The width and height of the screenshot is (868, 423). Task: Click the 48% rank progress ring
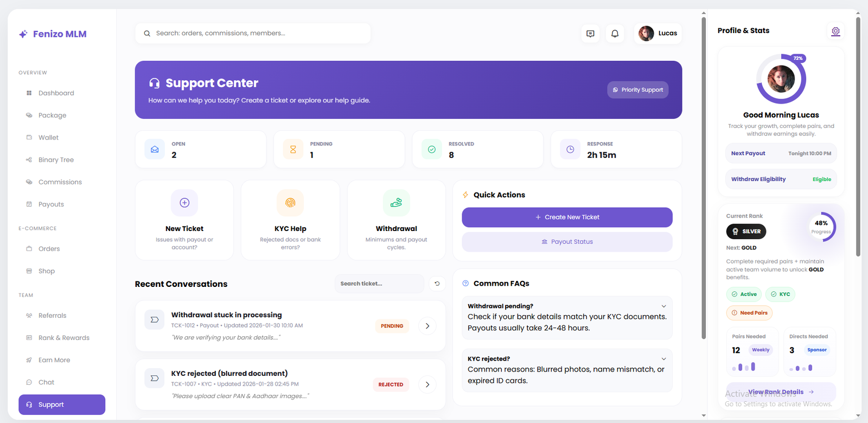click(x=821, y=227)
